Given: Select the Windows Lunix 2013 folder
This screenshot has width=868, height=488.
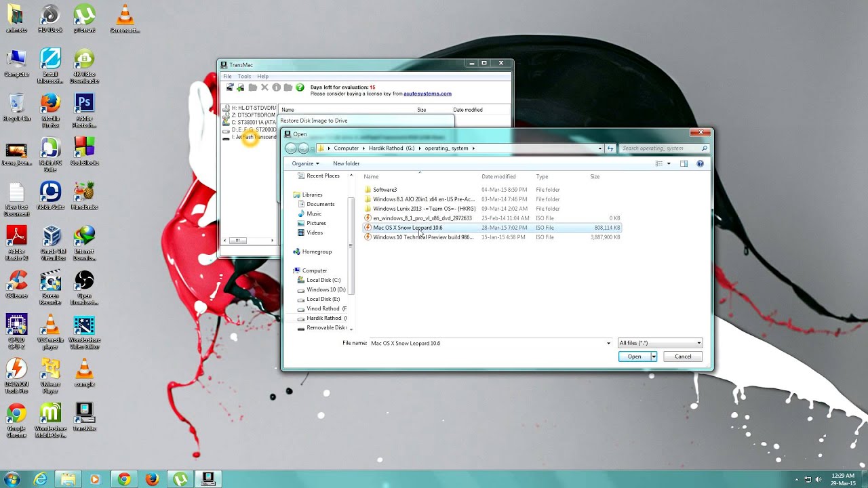Looking at the screenshot, I should (x=492, y=209).
